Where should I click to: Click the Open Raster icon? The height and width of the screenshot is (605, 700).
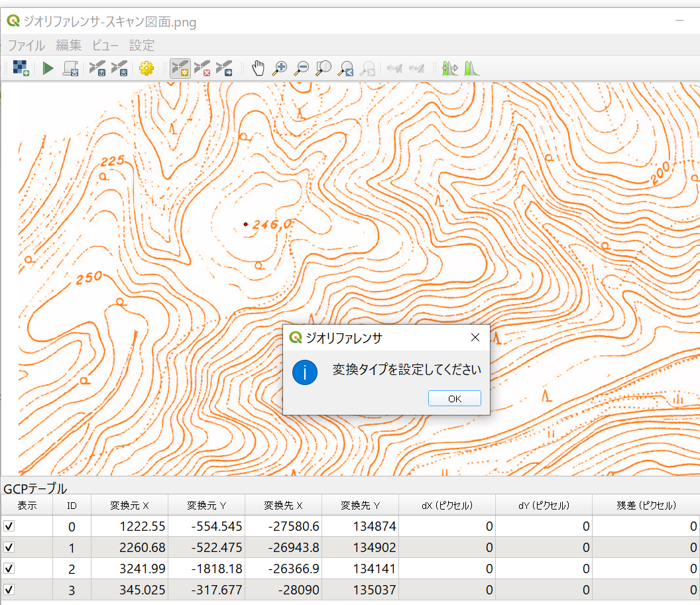(x=21, y=68)
